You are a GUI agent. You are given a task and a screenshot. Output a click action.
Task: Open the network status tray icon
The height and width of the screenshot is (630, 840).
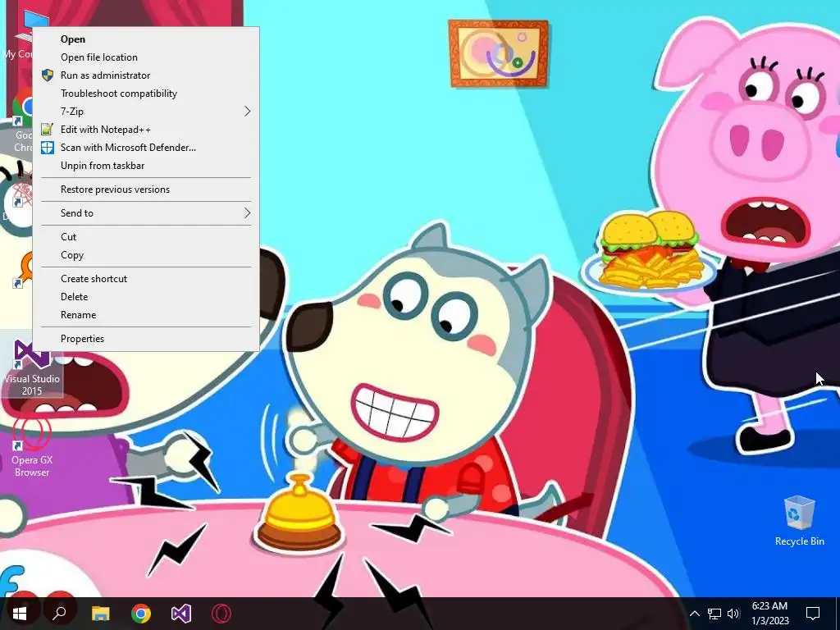pyautogui.click(x=714, y=614)
